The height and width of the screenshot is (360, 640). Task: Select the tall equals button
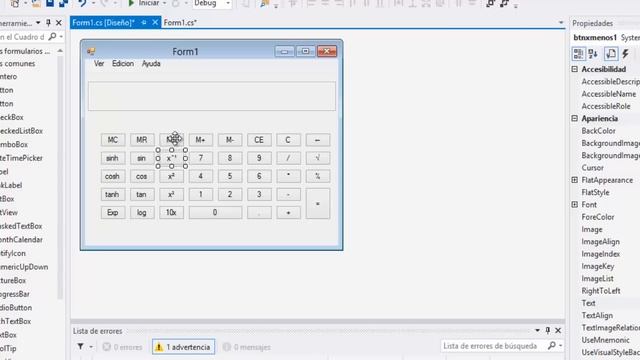pyautogui.click(x=318, y=204)
